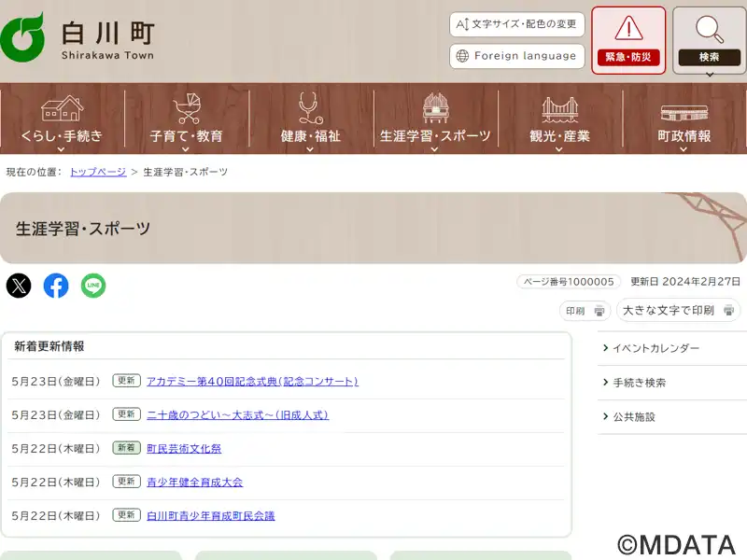Open the 町民芸術文化祭 link
This screenshot has width=747, height=560.
tap(184, 449)
